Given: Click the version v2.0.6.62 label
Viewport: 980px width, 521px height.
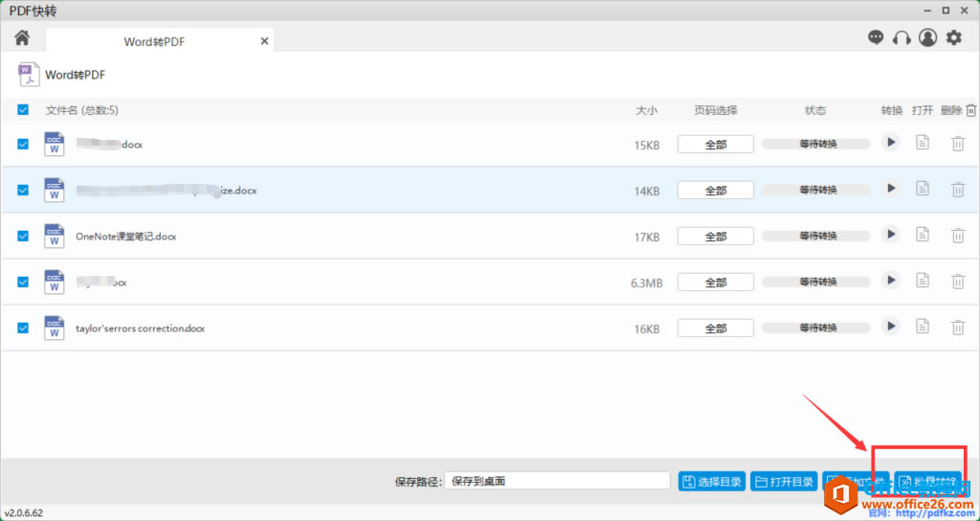Looking at the screenshot, I should [x=24, y=513].
